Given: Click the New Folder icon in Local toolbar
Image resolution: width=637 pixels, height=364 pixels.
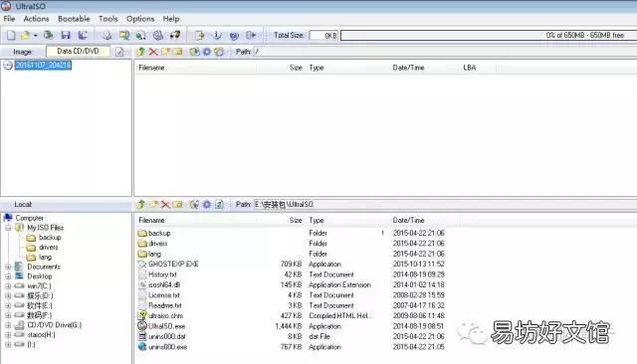Looking at the screenshot, I should coord(153,204).
